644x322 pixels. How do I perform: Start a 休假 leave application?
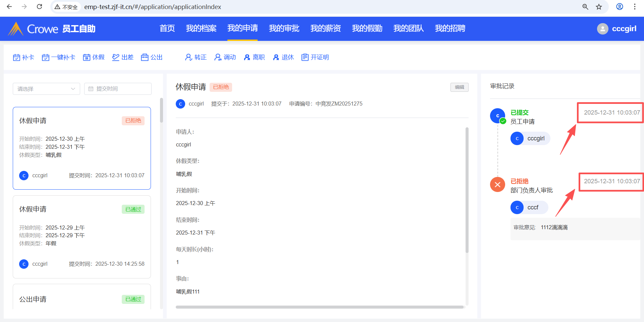click(x=94, y=57)
